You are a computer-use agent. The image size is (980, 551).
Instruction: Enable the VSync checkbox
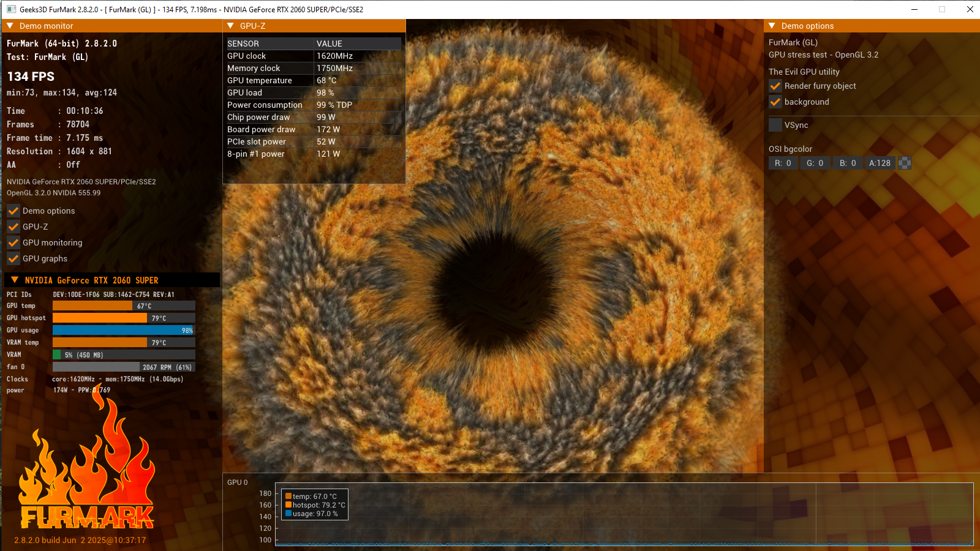[775, 125]
